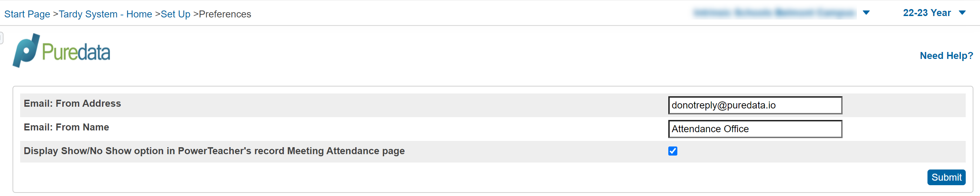Click the Puredata P logo emblem
The width and height of the screenshot is (980, 196).
coord(25,50)
